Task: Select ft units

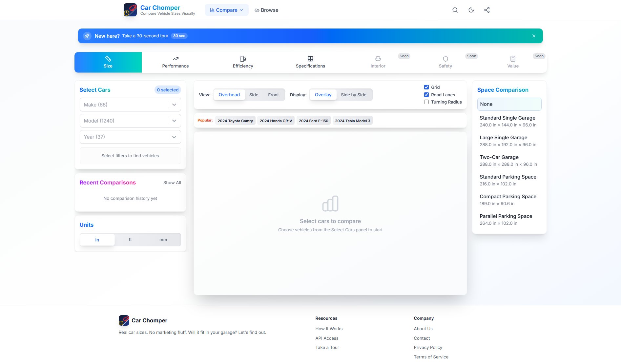Action: [x=130, y=240]
